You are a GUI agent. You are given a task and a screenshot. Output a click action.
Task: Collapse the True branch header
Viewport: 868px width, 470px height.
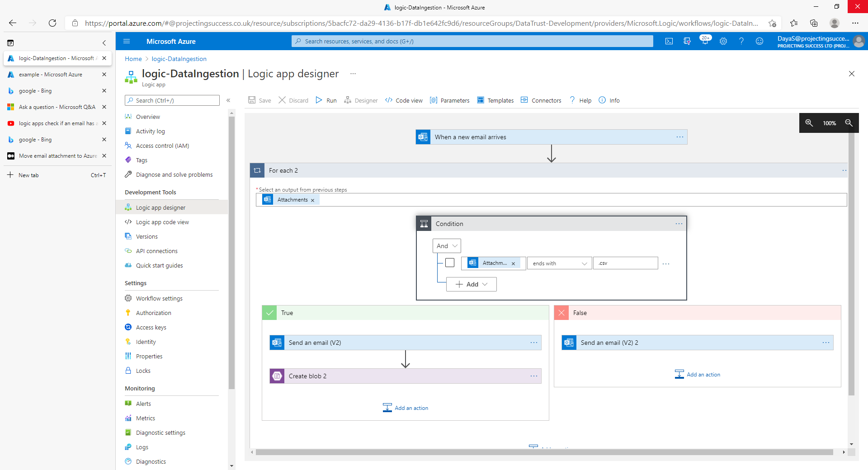[x=406, y=313]
